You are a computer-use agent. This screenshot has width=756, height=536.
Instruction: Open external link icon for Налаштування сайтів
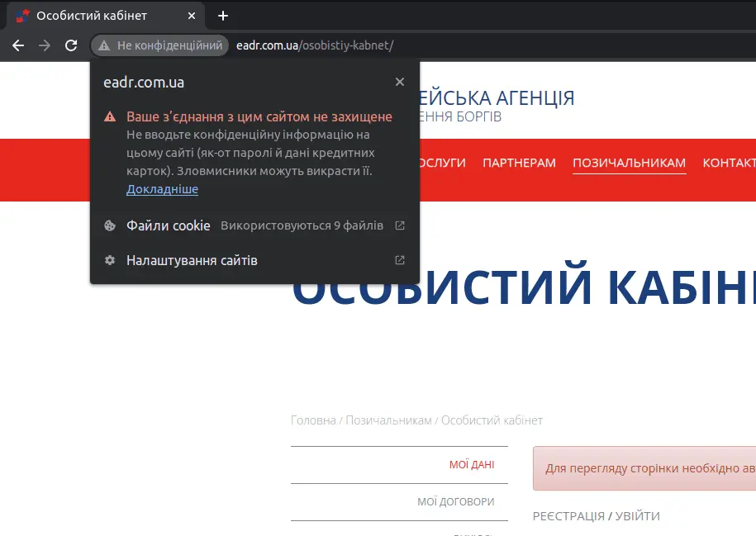(400, 260)
